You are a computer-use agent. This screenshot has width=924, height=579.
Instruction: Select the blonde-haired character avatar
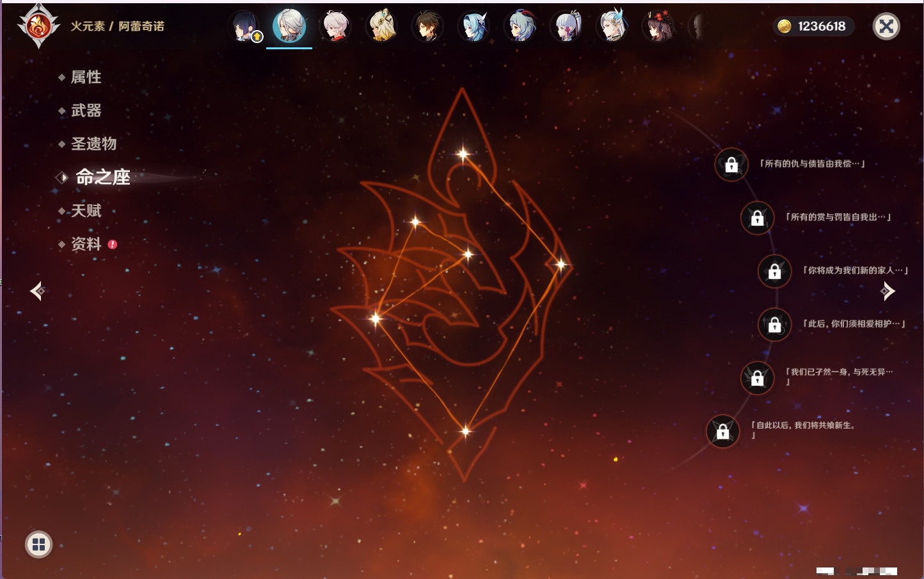tap(382, 26)
